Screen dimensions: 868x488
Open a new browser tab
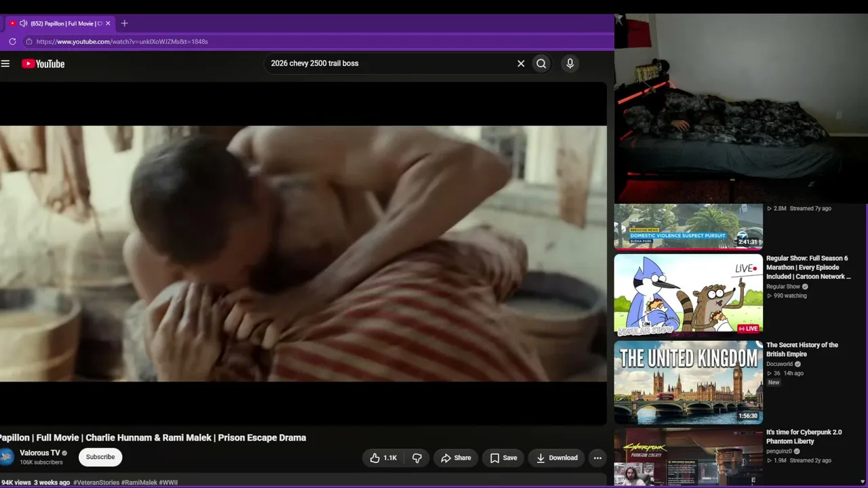click(124, 23)
